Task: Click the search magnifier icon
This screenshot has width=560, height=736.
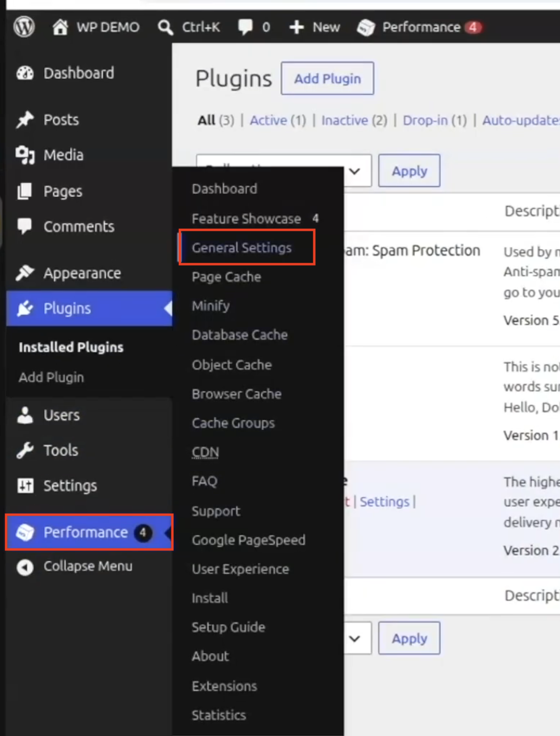Action: coord(165,27)
